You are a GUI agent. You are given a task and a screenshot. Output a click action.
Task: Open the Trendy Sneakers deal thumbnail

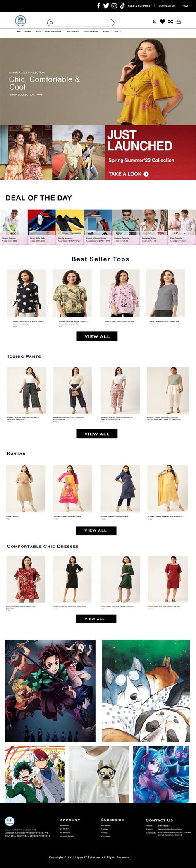pyautogui.click(x=69, y=227)
